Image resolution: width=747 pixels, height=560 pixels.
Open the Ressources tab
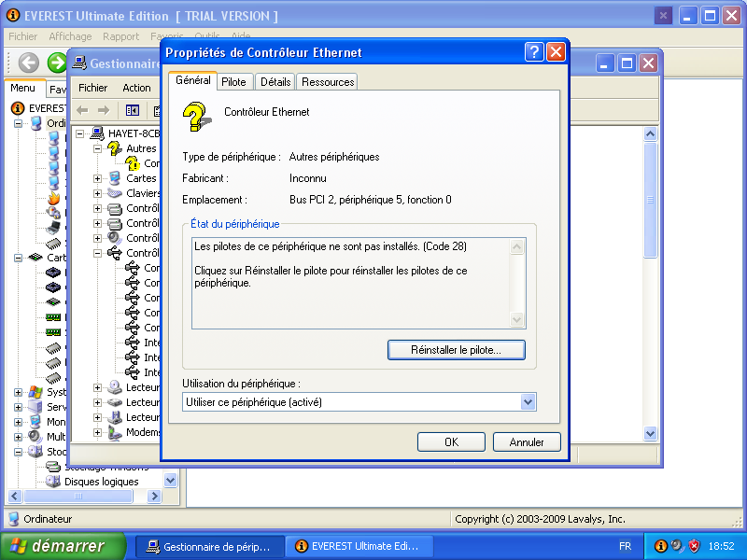[328, 82]
